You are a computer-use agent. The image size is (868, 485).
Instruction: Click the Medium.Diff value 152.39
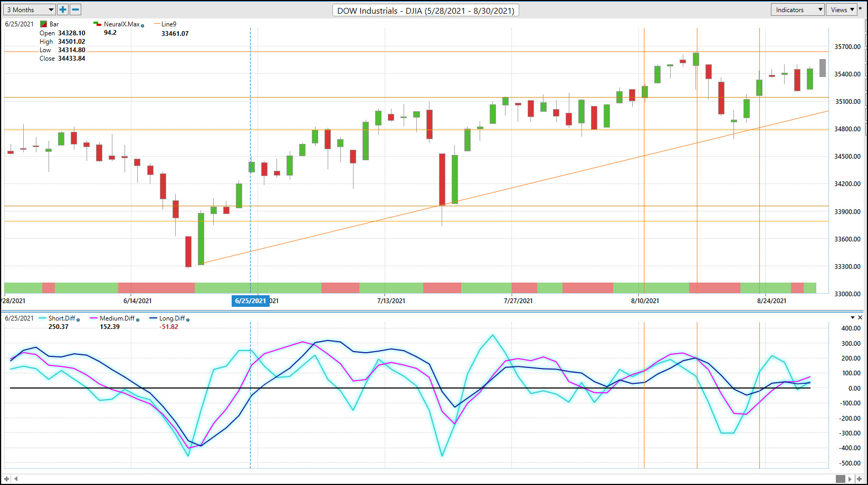(x=110, y=327)
